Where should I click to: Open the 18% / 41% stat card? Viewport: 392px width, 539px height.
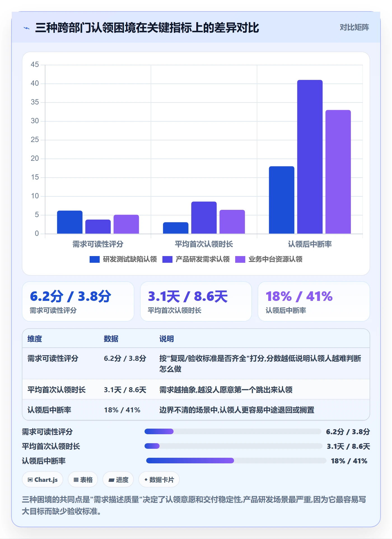click(x=314, y=301)
